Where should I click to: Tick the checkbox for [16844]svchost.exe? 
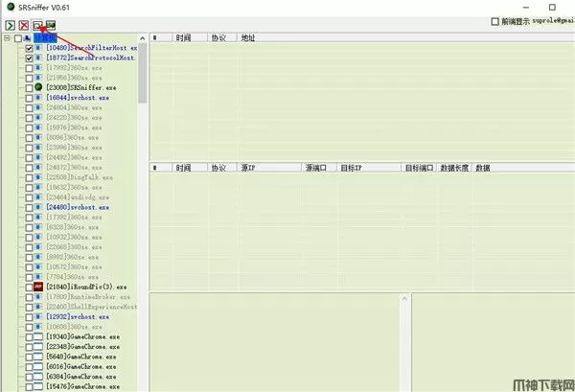click(29, 98)
